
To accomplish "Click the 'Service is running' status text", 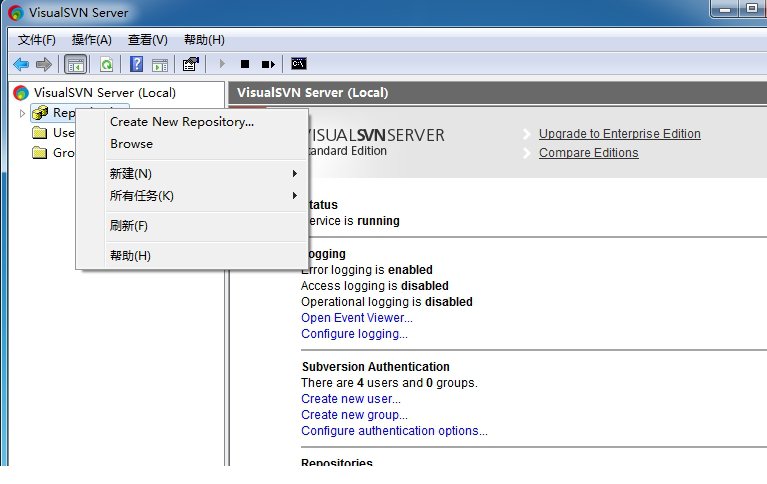I will [x=354, y=221].
